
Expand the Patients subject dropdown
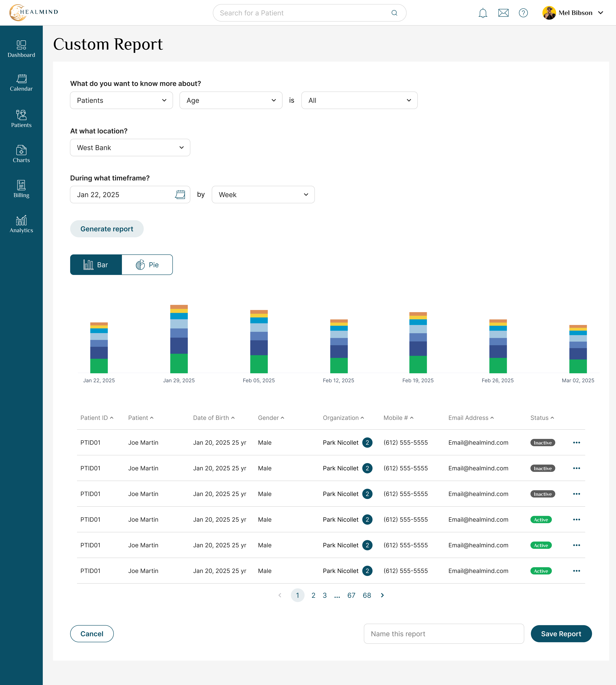[121, 100]
